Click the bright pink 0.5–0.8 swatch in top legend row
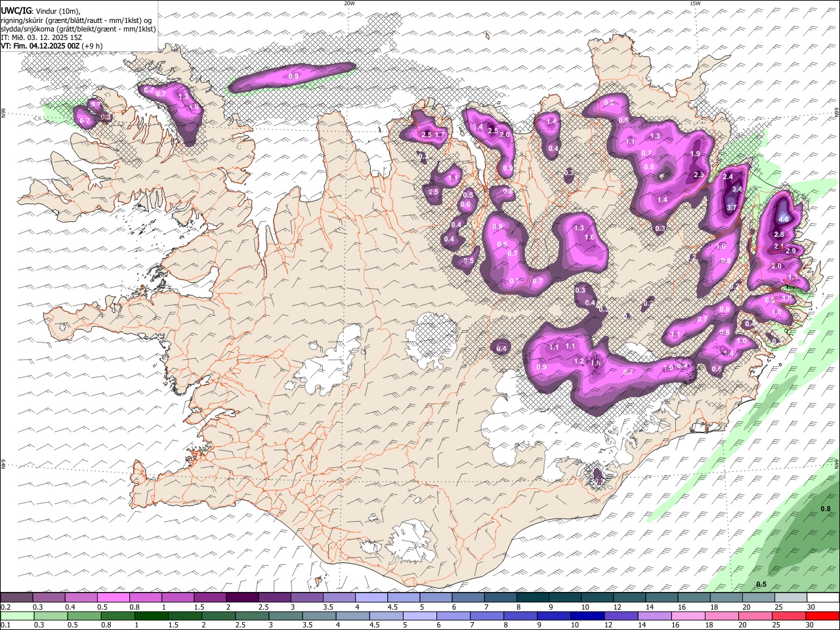840x630 pixels. 114,598
